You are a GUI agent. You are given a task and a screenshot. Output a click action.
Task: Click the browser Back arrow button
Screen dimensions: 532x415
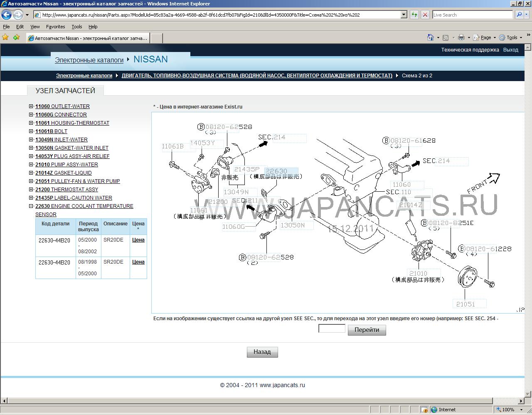[6, 15]
